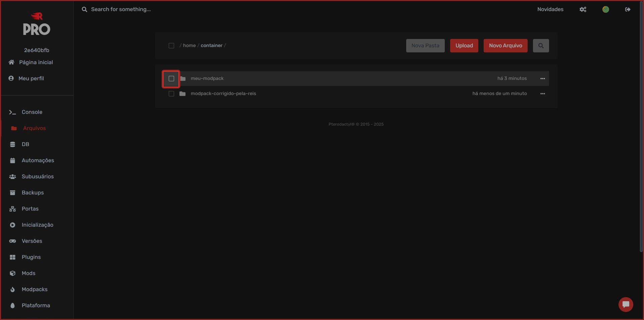Click the Automações calendar icon
Viewport: 644px width, 320px height.
coord(12,161)
